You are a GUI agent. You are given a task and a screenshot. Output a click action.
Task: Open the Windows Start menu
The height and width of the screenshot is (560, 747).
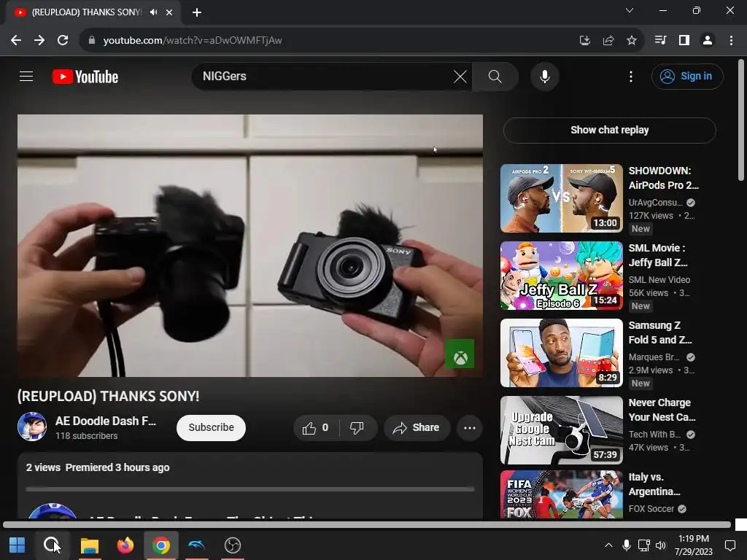point(18,545)
